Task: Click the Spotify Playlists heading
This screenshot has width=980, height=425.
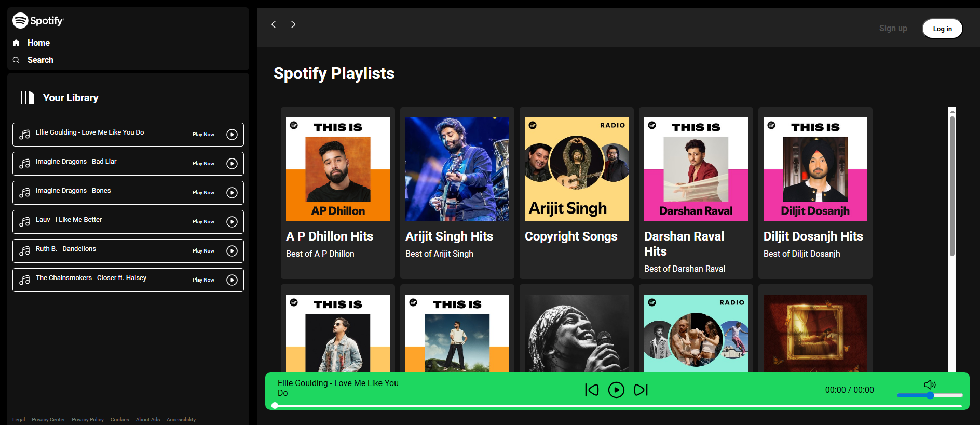Action: (x=334, y=74)
